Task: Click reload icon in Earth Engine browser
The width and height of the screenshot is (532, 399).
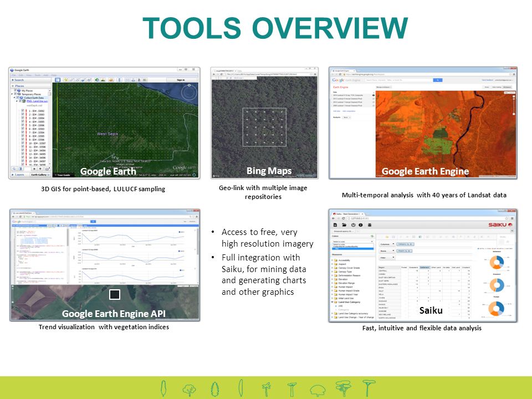Action: coord(340,74)
